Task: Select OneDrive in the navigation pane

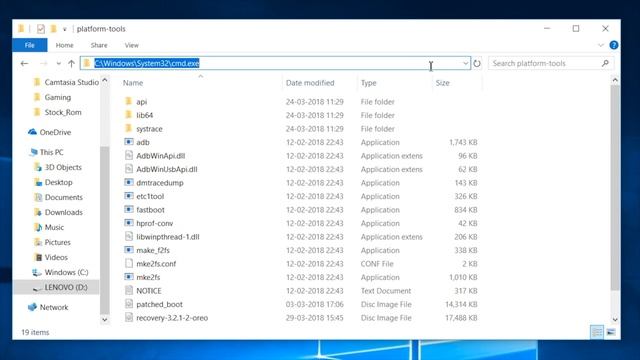Action: tap(55, 132)
